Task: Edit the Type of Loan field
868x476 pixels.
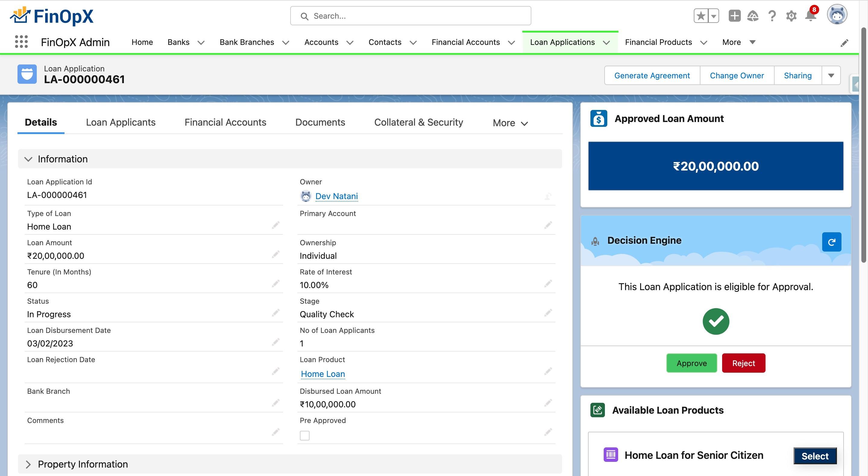Action: 276,225
